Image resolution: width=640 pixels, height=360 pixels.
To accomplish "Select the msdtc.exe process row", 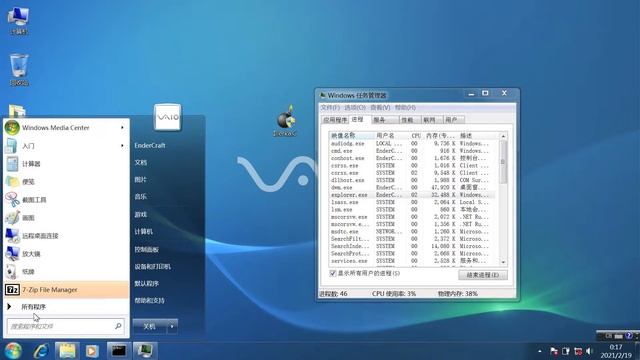I will (x=413, y=231).
